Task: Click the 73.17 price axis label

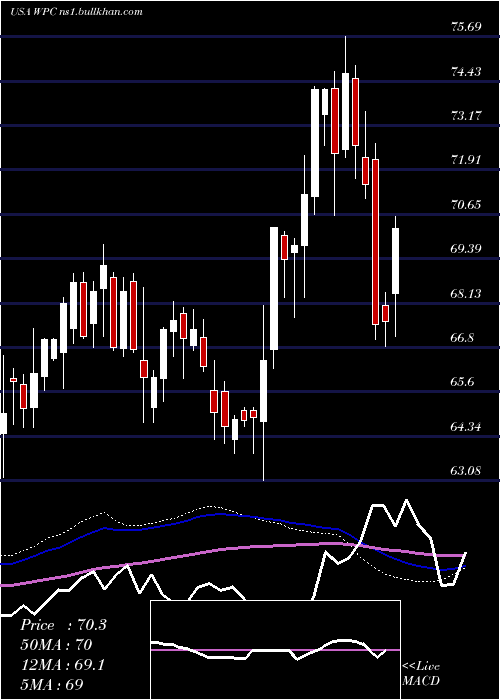Action: [466, 116]
